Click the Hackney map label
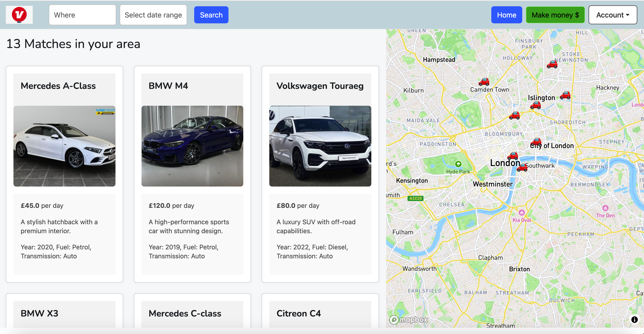The height and width of the screenshot is (334, 644). tap(607, 88)
